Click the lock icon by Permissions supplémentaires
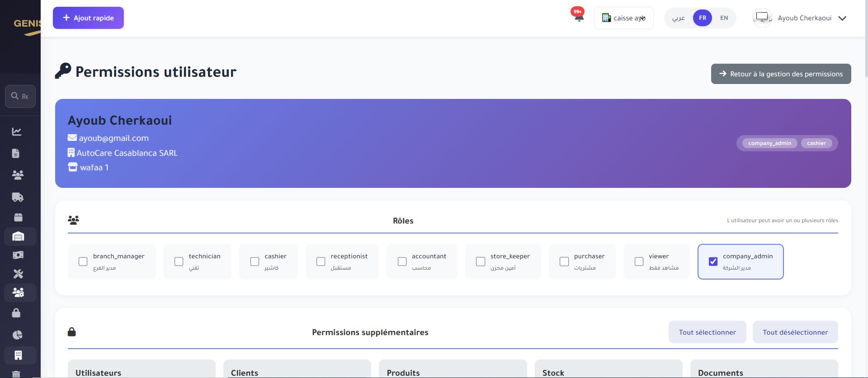This screenshot has height=378, width=868. (71, 332)
